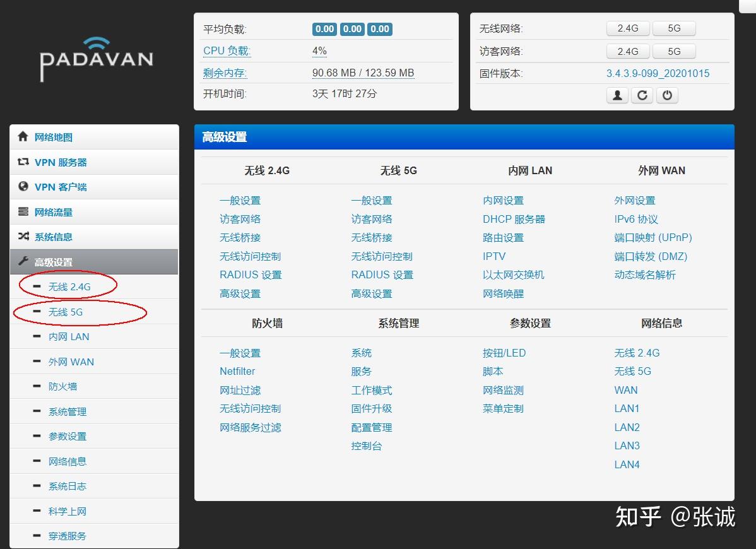Image resolution: width=756 pixels, height=549 pixels.
Task: Click the CPU 负载 link
Action: [x=227, y=50]
